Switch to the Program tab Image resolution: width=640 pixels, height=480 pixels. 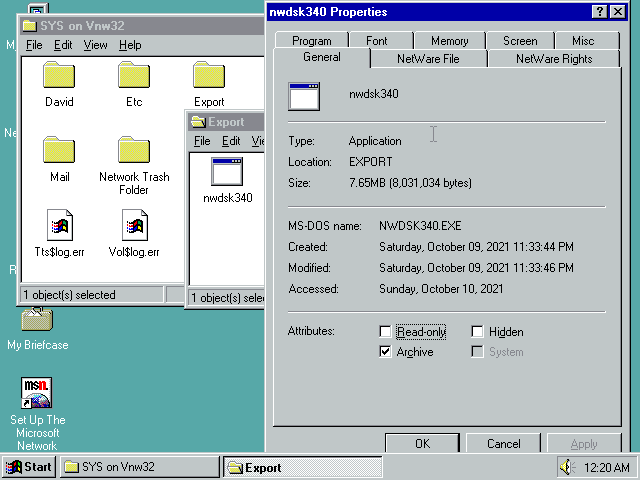[312, 41]
